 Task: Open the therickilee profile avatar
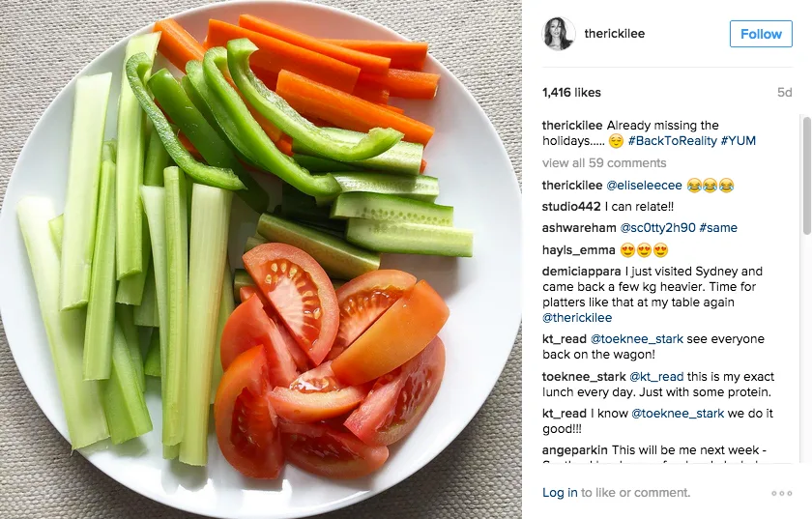(x=559, y=34)
